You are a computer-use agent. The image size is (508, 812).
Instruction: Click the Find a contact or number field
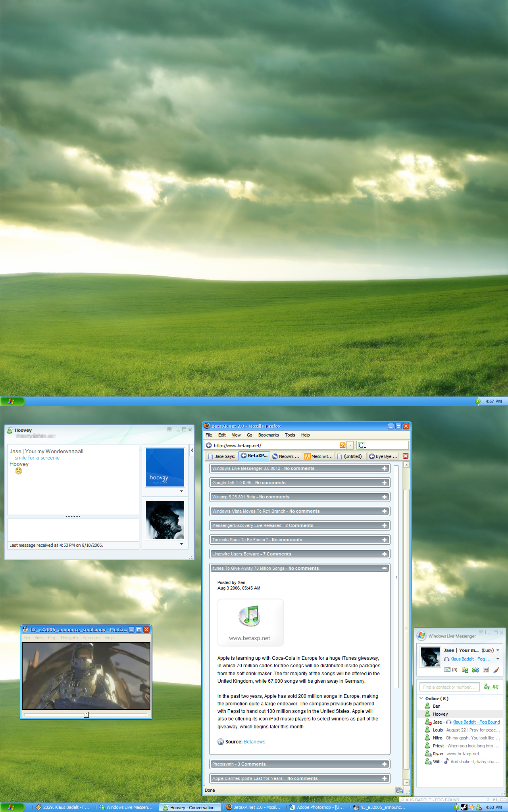pos(449,687)
